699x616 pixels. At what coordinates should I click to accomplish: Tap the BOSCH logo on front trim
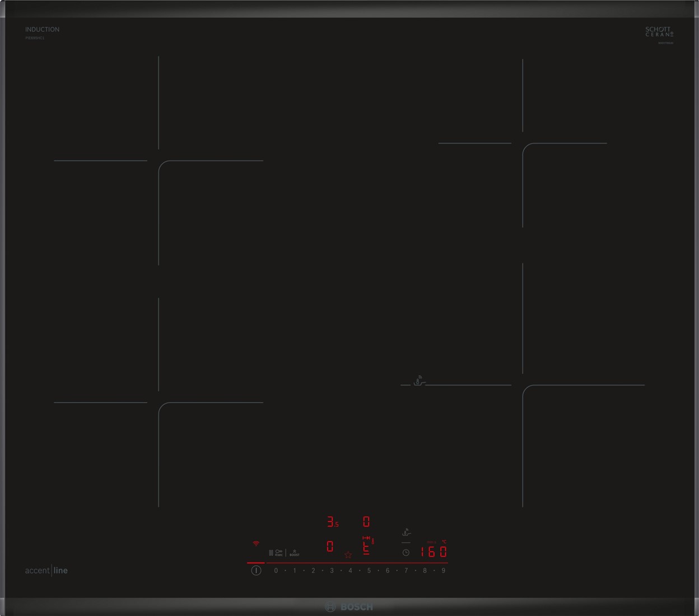click(x=349, y=607)
